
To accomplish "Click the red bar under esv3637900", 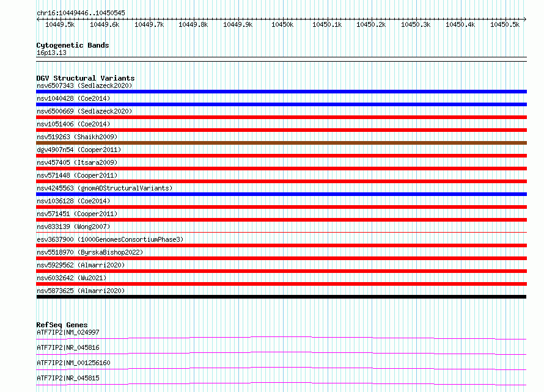I will pyautogui.click(x=281, y=245).
